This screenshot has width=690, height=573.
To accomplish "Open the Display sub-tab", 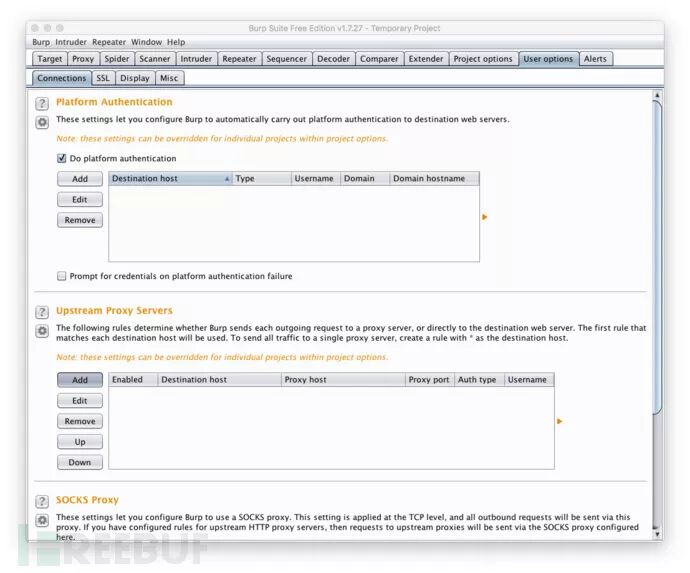I will (135, 78).
